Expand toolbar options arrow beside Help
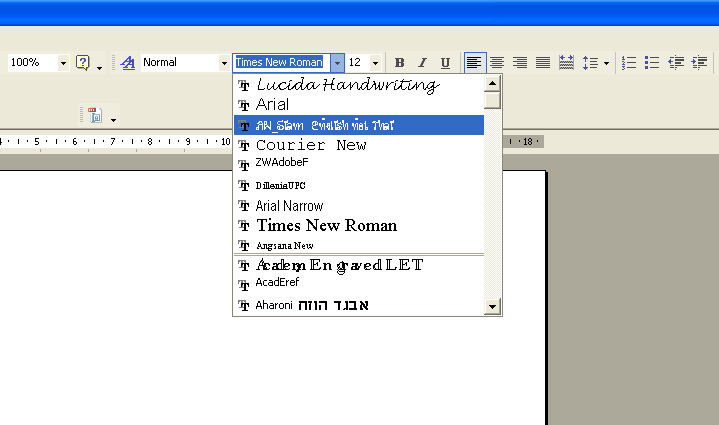 point(99,68)
